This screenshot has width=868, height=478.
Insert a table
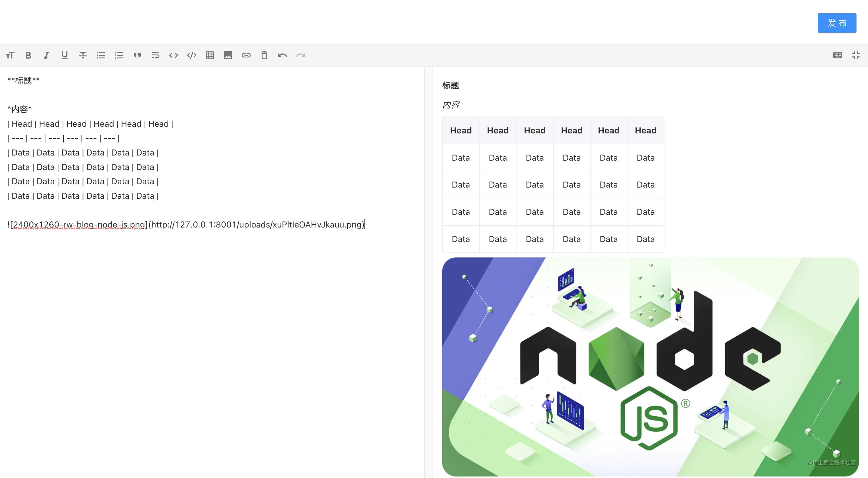point(210,55)
